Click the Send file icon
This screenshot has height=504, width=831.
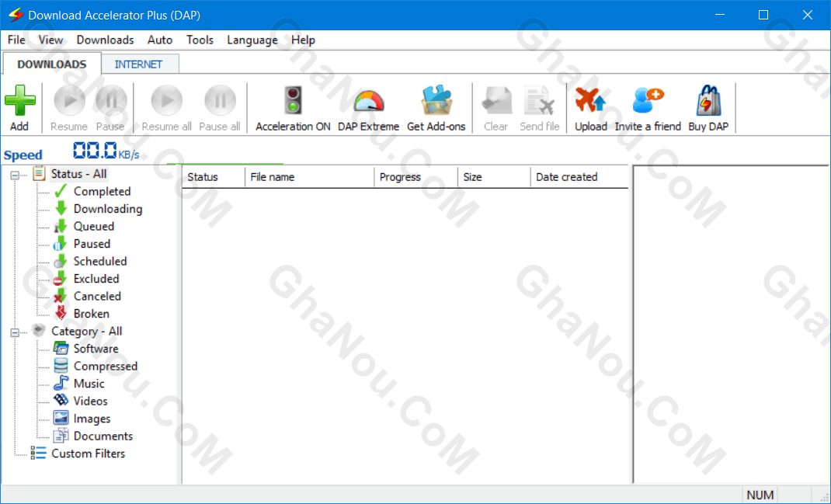pyautogui.click(x=539, y=101)
